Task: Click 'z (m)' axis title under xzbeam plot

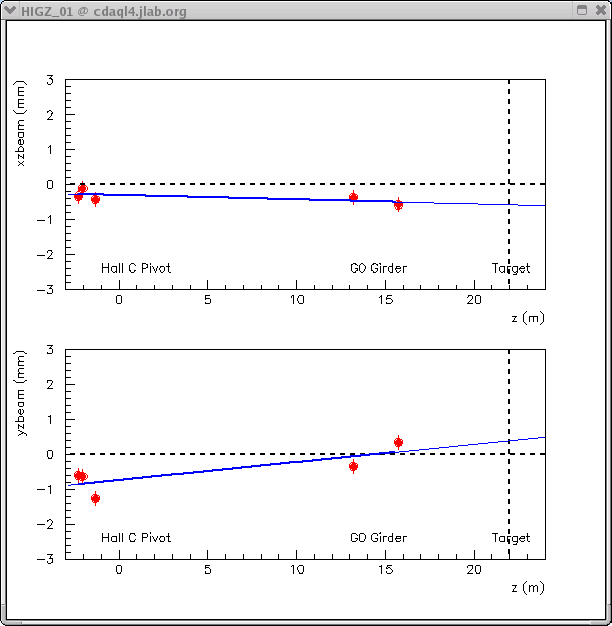Action: 528,318
